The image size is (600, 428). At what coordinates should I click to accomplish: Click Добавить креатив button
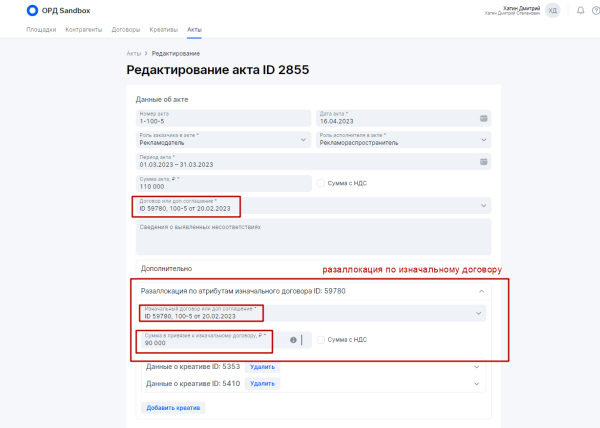[x=175, y=408]
